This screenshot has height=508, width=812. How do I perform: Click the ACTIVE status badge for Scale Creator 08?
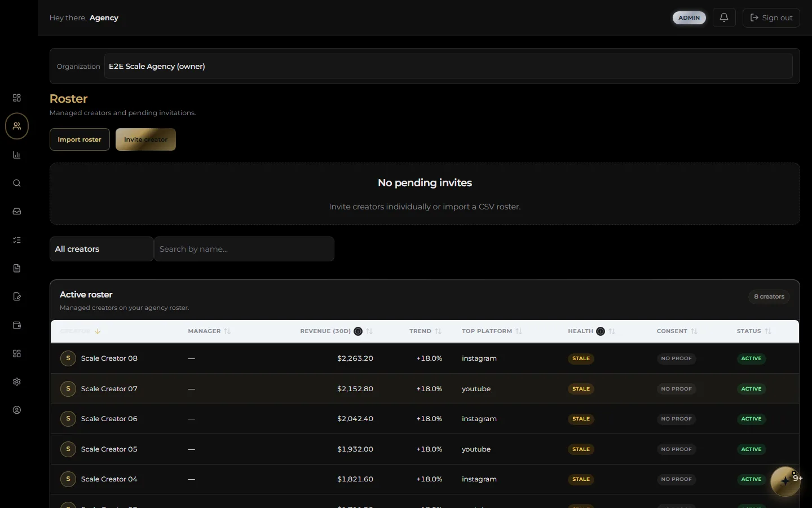click(x=751, y=358)
